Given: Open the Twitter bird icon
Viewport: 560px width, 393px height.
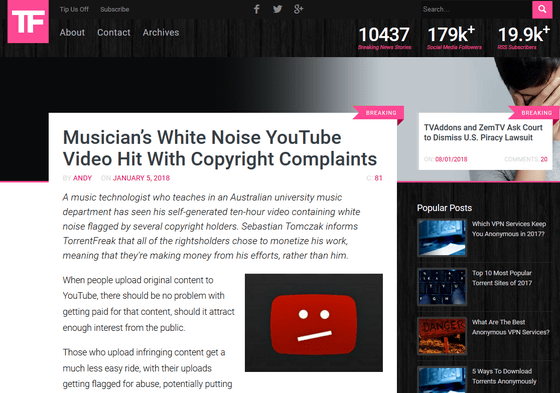Looking at the screenshot, I should (278, 9).
